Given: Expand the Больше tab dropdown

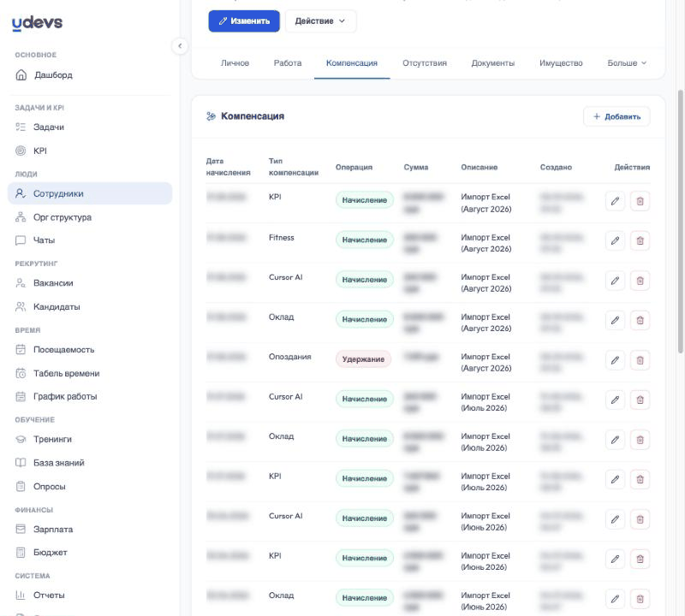Looking at the screenshot, I should point(627,62).
